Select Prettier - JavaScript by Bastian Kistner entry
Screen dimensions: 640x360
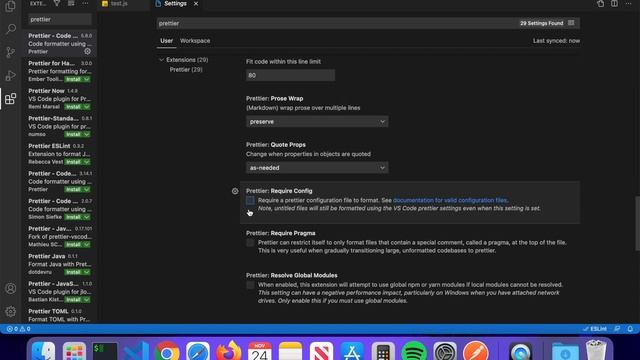click(x=60, y=291)
